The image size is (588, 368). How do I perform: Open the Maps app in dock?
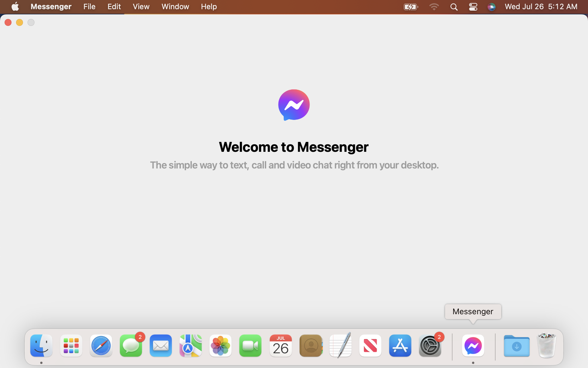pyautogui.click(x=190, y=346)
